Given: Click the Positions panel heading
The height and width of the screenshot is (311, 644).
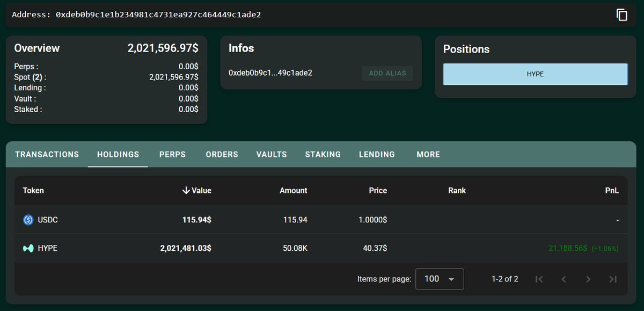Looking at the screenshot, I should point(466,49).
